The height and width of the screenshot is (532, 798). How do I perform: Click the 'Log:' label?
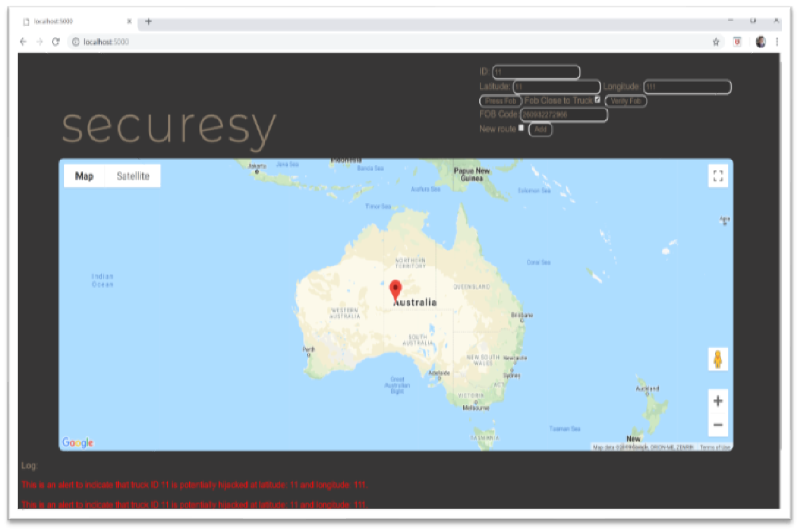(x=29, y=465)
